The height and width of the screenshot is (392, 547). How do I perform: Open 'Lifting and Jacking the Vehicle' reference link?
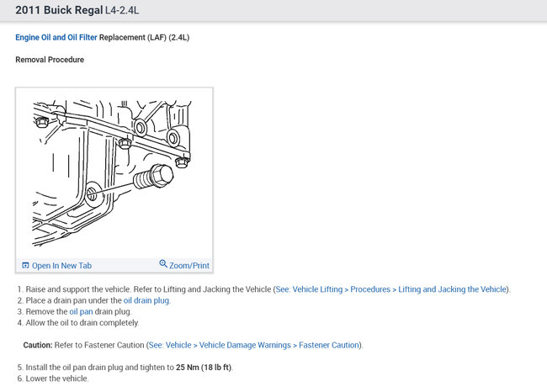coord(390,289)
